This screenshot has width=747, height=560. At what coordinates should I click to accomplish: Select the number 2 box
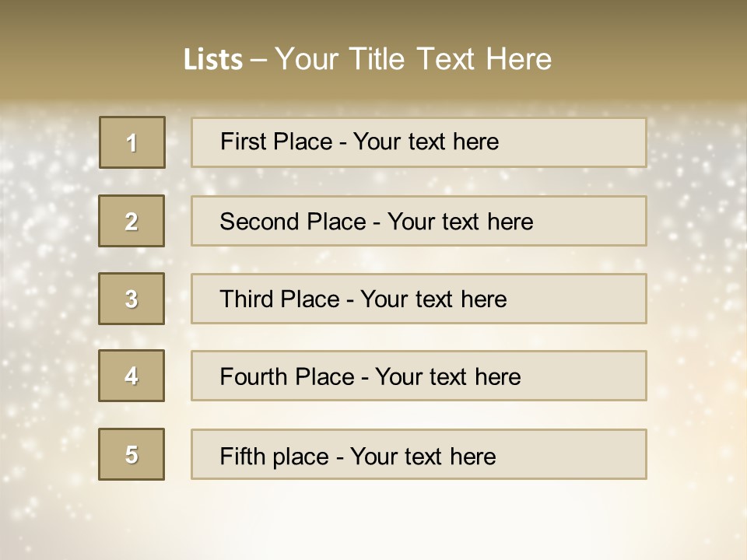132,222
